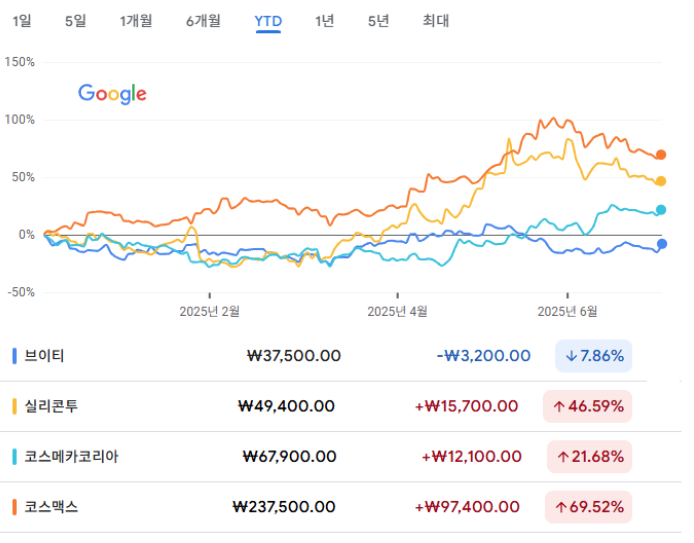The width and height of the screenshot is (694, 543).
Task: Click the teal 코스메카코리아 endpoint dot
Action: point(661,210)
